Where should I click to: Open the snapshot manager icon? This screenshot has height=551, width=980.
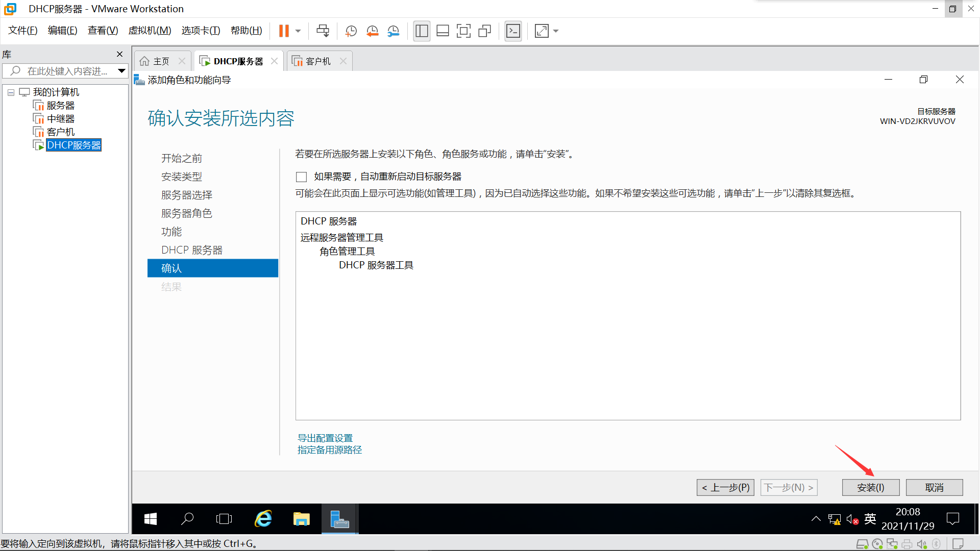point(393,31)
